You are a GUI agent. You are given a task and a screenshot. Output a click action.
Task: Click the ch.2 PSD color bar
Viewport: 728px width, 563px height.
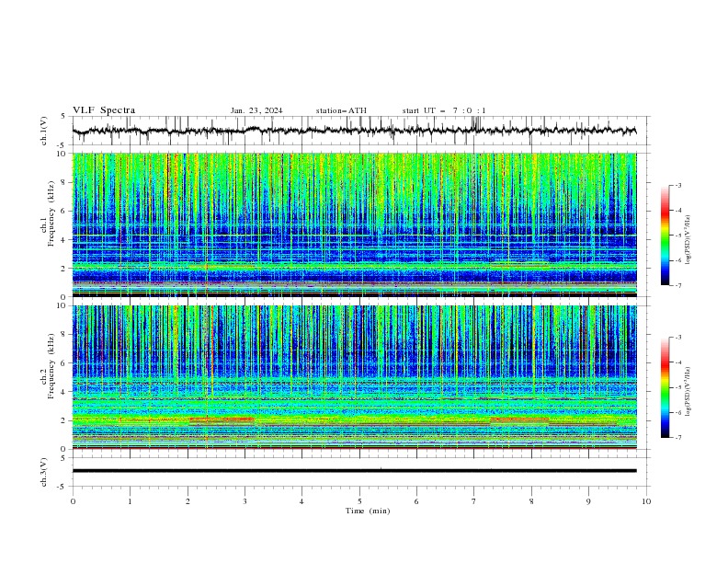pyautogui.click(x=665, y=387)
